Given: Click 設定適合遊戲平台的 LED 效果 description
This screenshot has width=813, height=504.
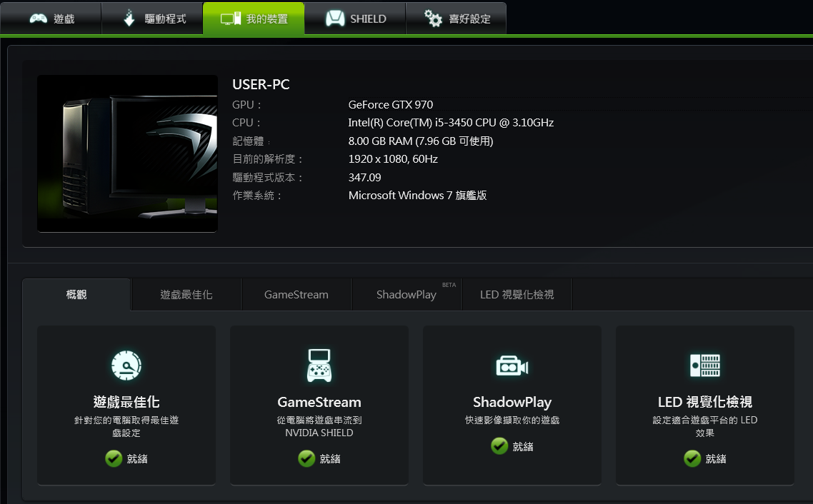Looking at the screenshot, I should coord(705,426).
